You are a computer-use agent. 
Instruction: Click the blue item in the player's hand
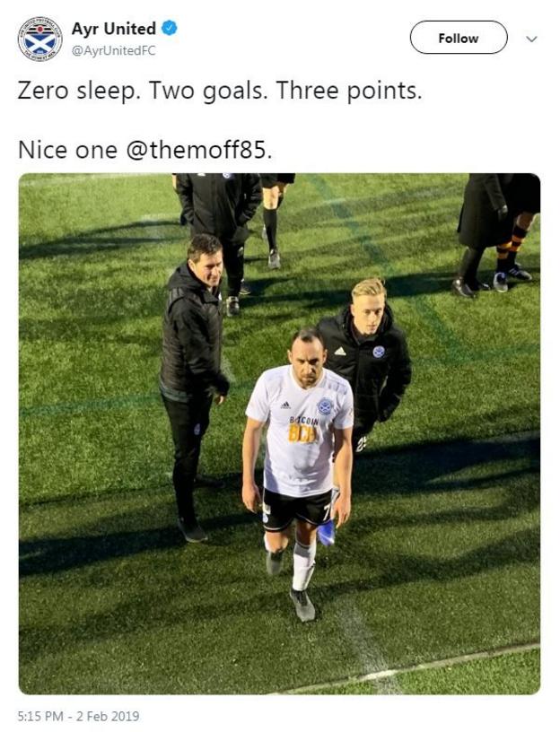click(x=327, y=532)
